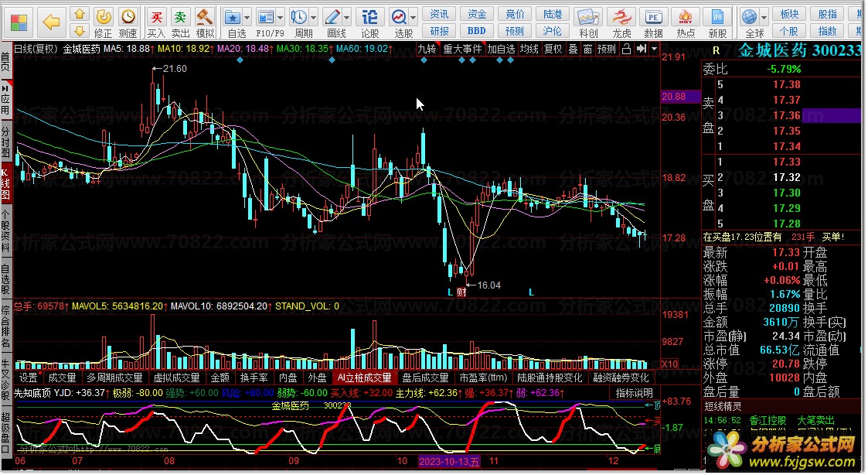Toggle the 窗 window option

coord(588,50)
